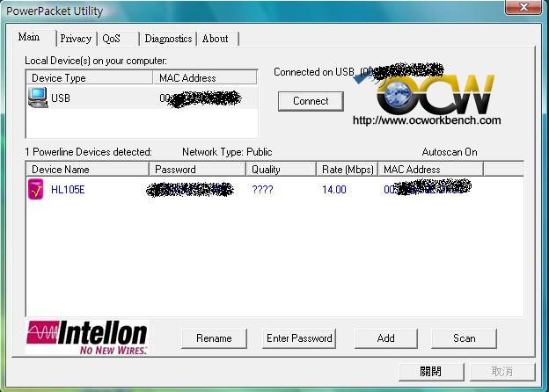Click the Password column header
The height and width of the screenshot is (392, 549).
(x=197, y=170)
